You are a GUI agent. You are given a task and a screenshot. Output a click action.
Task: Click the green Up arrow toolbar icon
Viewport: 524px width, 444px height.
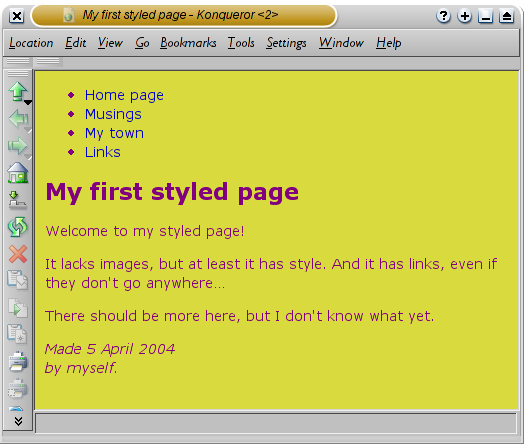pos(17,91)
